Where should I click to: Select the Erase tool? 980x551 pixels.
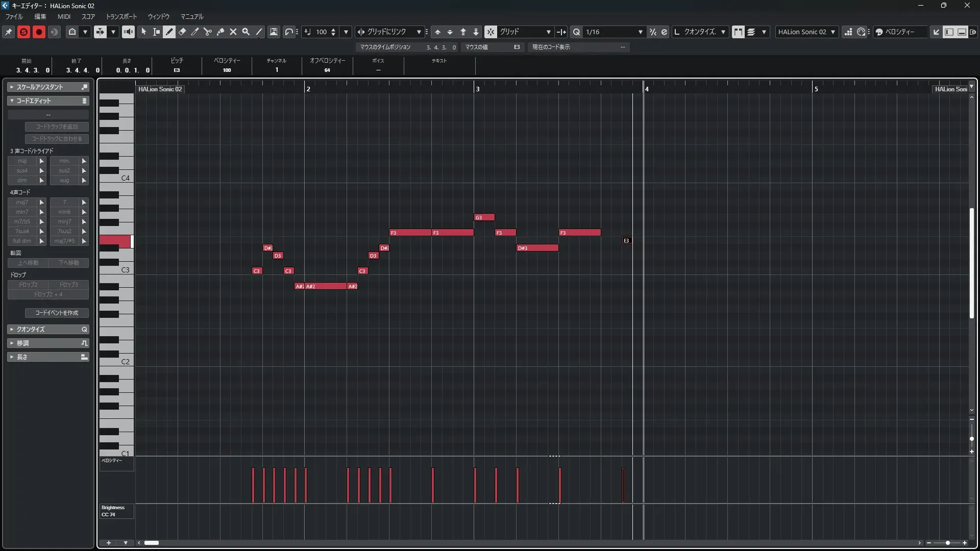pos(182,32)
